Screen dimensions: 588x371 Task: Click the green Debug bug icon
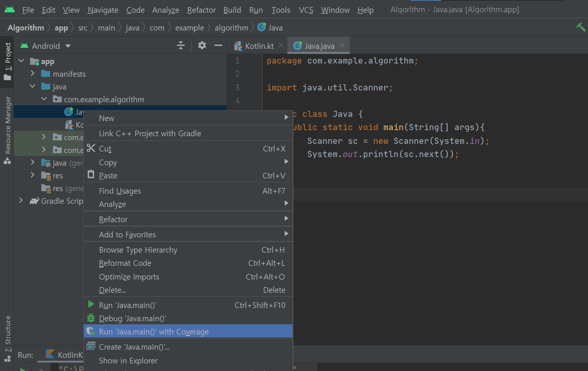point(91,318)
